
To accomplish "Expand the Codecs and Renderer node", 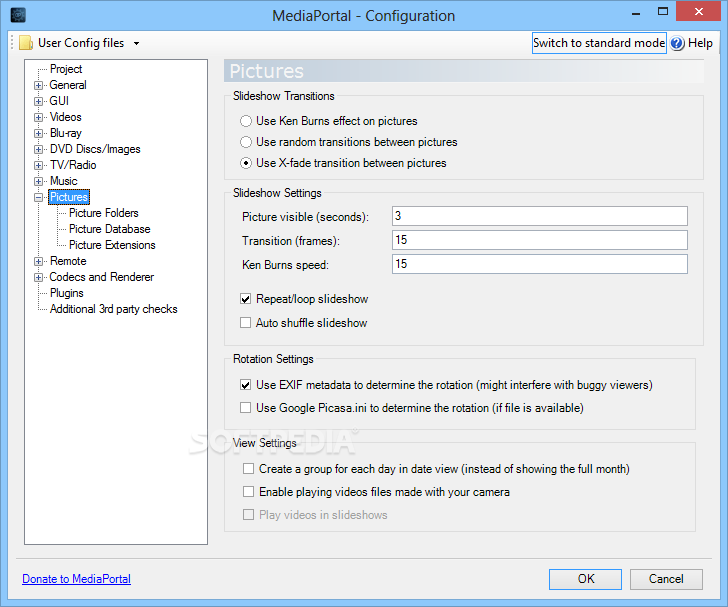I will pos(39,277).
